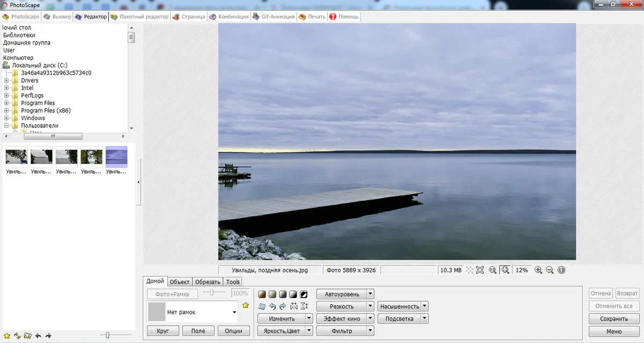
Task: Click the frame size slider
Action: pyautogui.click(x=214, y=293)
